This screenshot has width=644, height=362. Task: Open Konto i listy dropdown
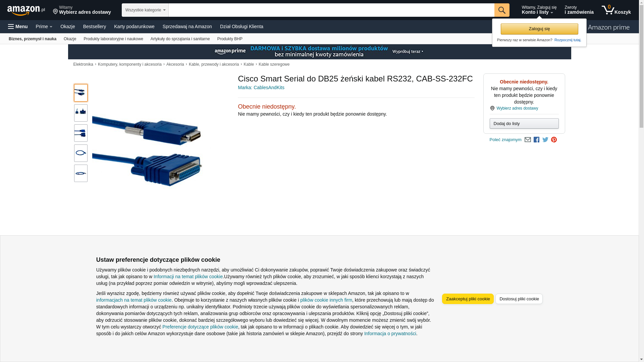539,10
